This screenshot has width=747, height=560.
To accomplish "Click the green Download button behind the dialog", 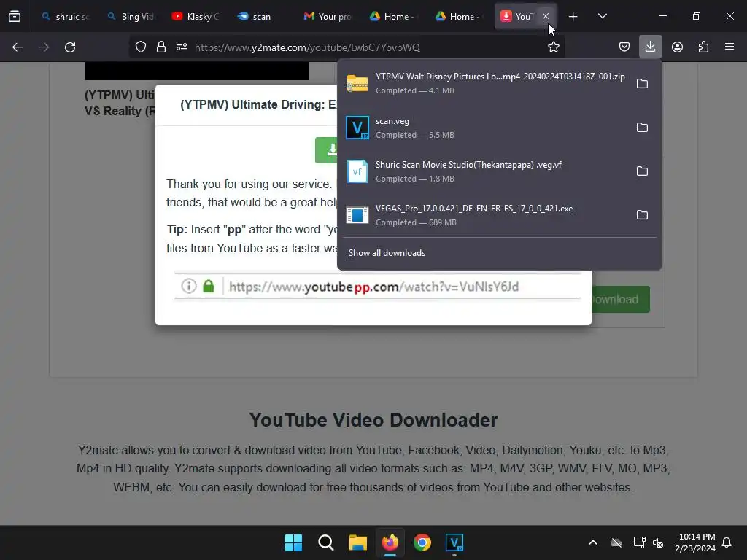I will pyautogui.click(x=620, y=299).
